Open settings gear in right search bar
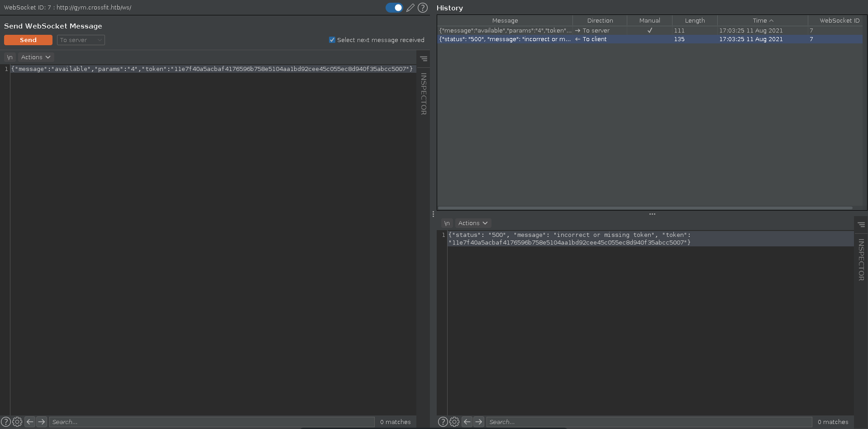The height and width of the screenshot is (429, 868). [454, 422]
